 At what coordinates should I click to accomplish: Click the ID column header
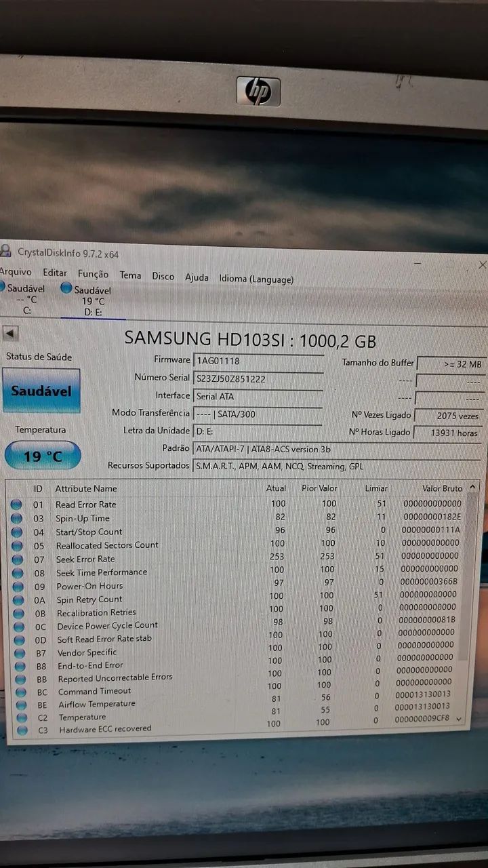[x=38, y=488]
